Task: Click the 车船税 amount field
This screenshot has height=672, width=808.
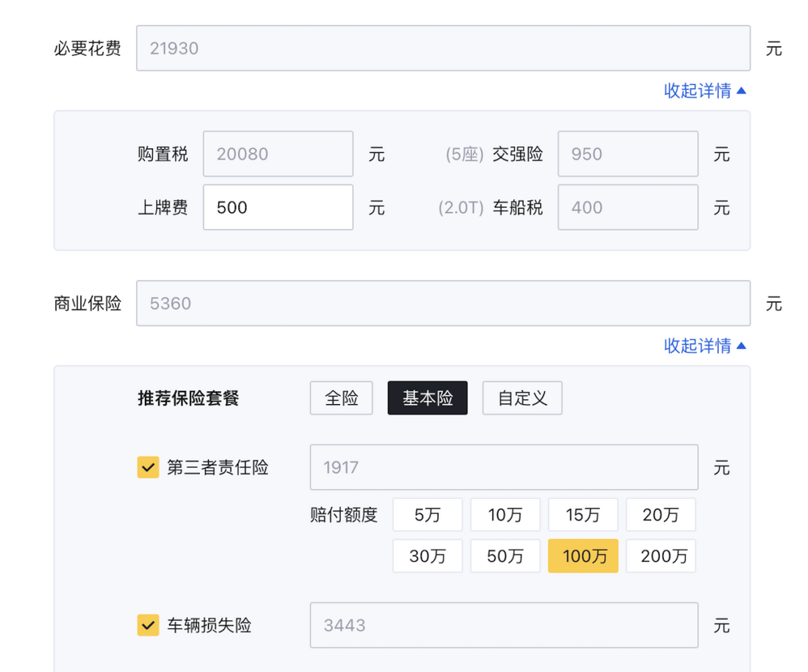Action: click(x=628, y=207)
